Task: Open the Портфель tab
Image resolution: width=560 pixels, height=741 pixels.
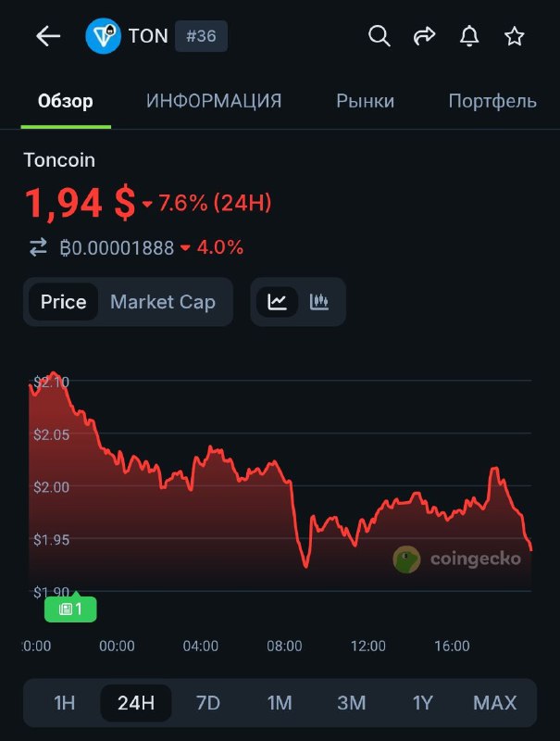Action: point(492,101)
